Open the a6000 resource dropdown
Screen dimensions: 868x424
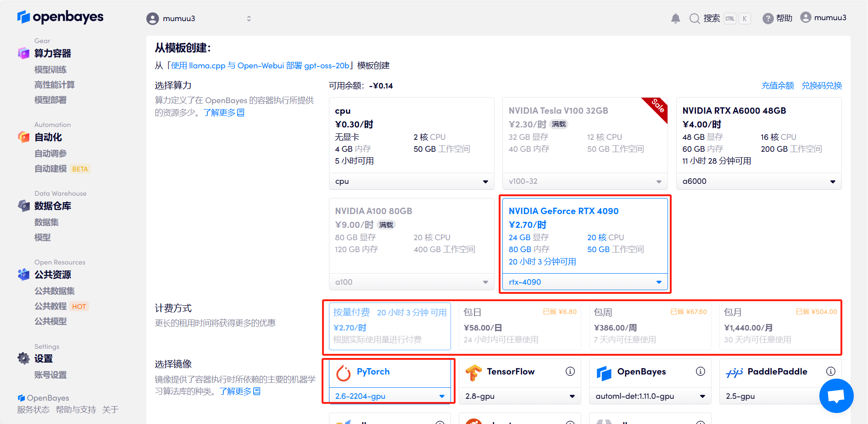pyautogui.click(x=758, y=182)
